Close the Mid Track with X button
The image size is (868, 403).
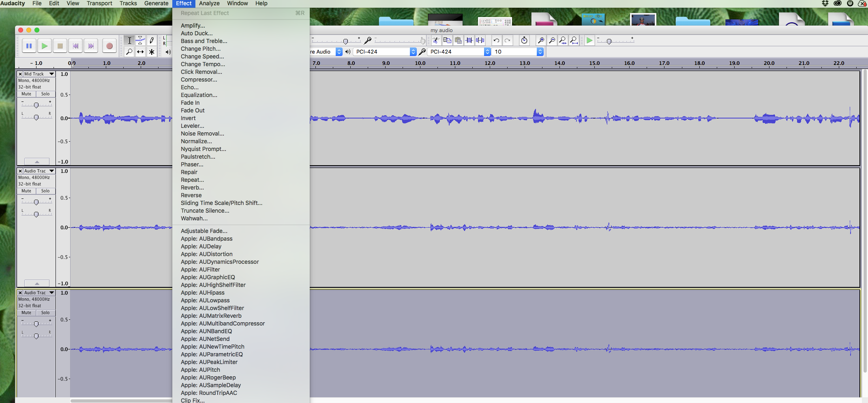click(20, 74)
